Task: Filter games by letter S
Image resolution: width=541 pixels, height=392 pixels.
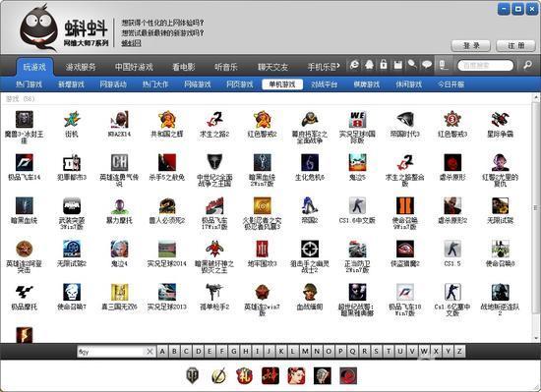Action: [x=376, y=352]
